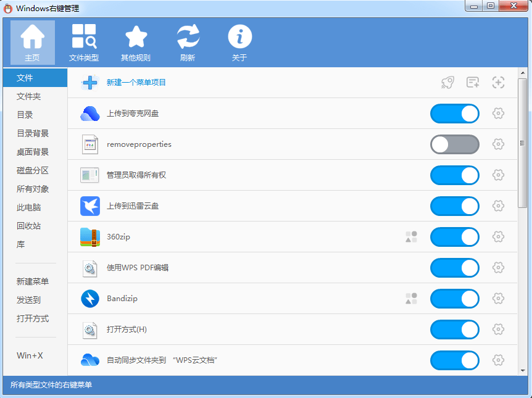
Task: Turn off the 上传到迅雷云盘 switch
Action: pyautogui.click(x=455, y=206)
